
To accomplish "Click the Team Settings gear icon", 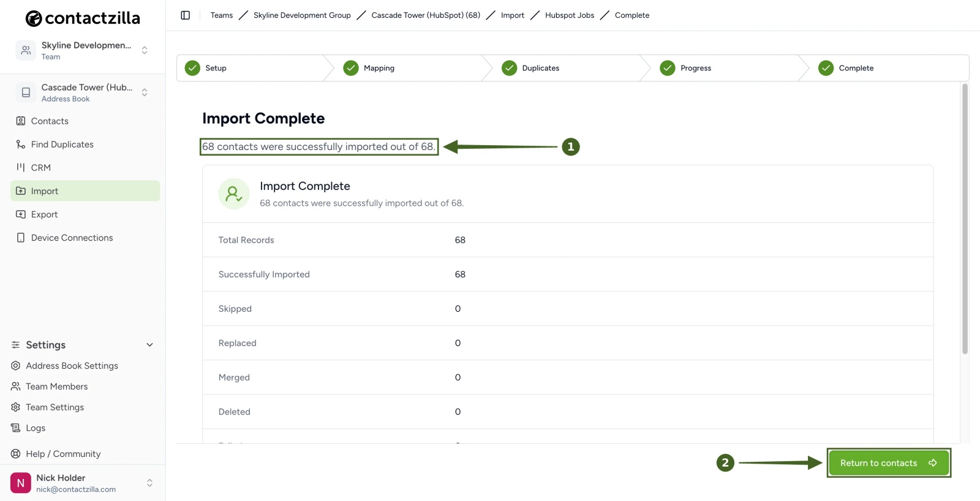I will [16, 407].
